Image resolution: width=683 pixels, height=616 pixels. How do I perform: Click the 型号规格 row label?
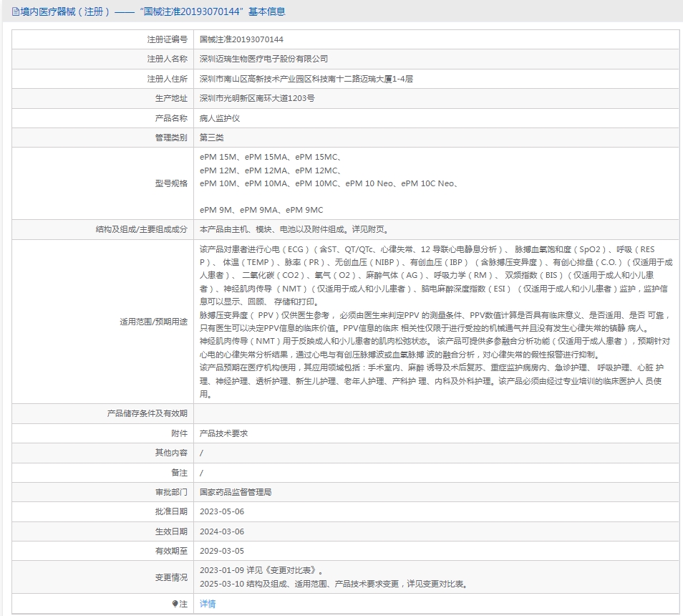click(171, 183)
